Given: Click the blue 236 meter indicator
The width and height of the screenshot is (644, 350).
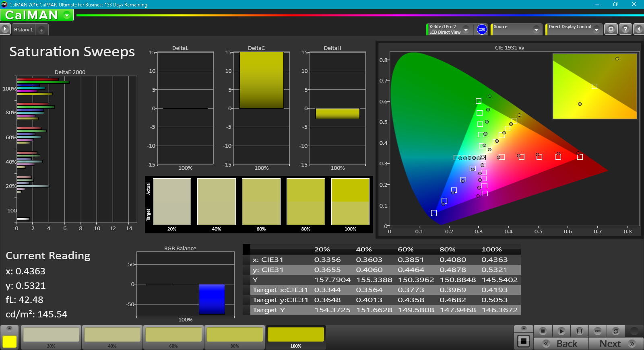Looking at the screenshot, I should tap(482, 29).
